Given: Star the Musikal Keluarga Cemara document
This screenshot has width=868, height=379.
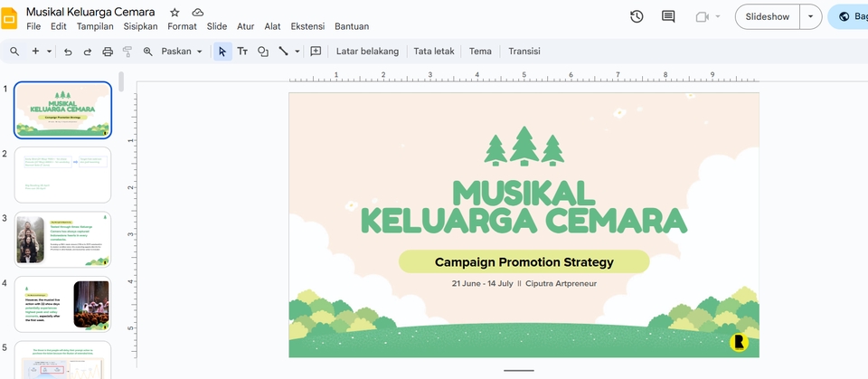Looking at the screenshot, I should pyautogui.click(x=175, y=13).
